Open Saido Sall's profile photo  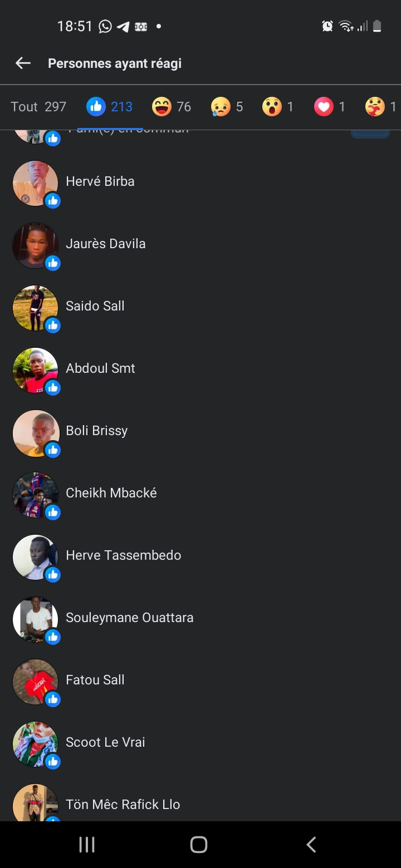pyautogui.click(x=35, y=308)
